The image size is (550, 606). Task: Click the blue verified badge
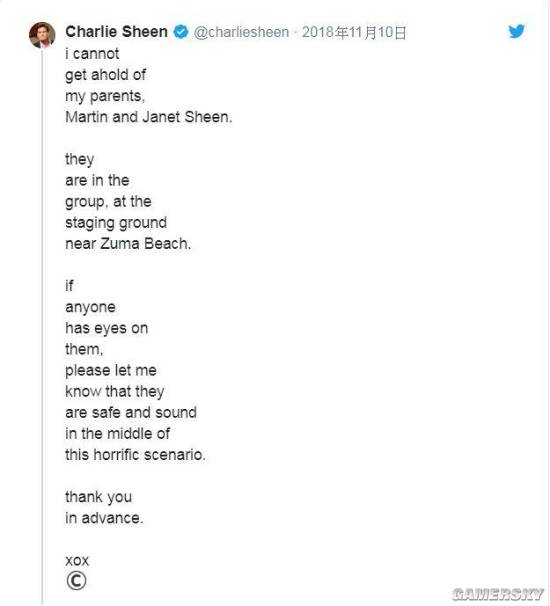[180, 32]
